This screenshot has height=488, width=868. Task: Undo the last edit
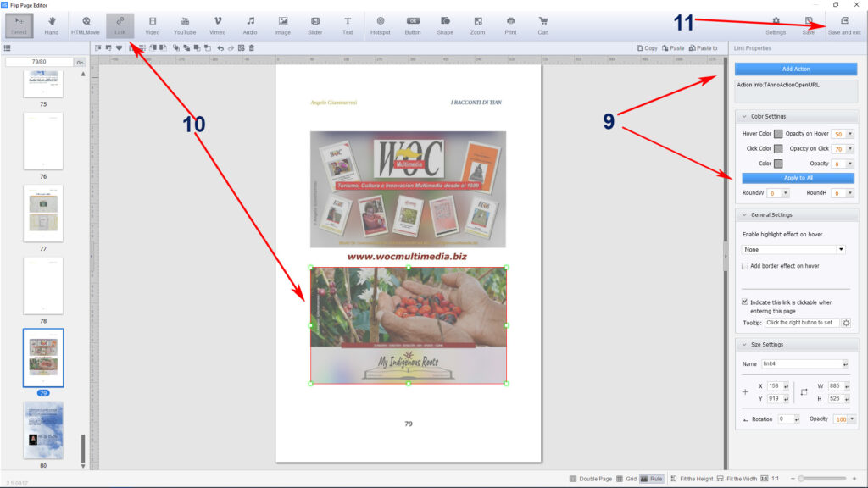tap(220, 48)
